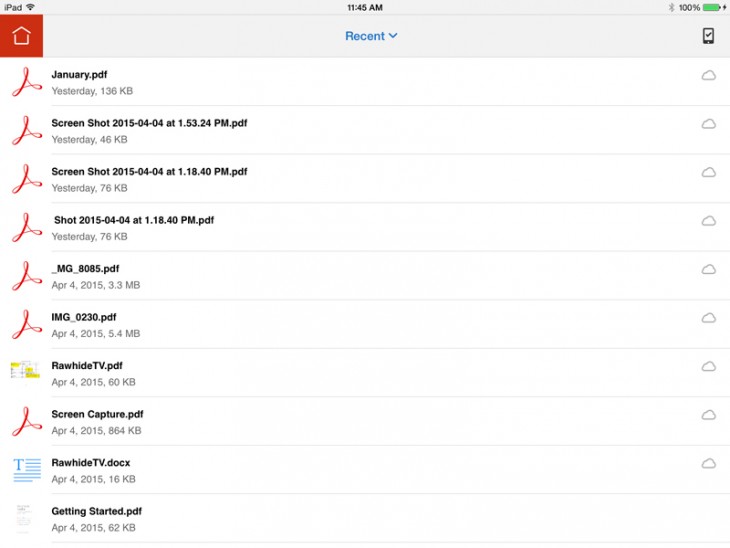Tap cloud icon for Screen Shot 1.53.24 PM.pdf
This screenshot has height=548, width=730.
pos(708,124)
